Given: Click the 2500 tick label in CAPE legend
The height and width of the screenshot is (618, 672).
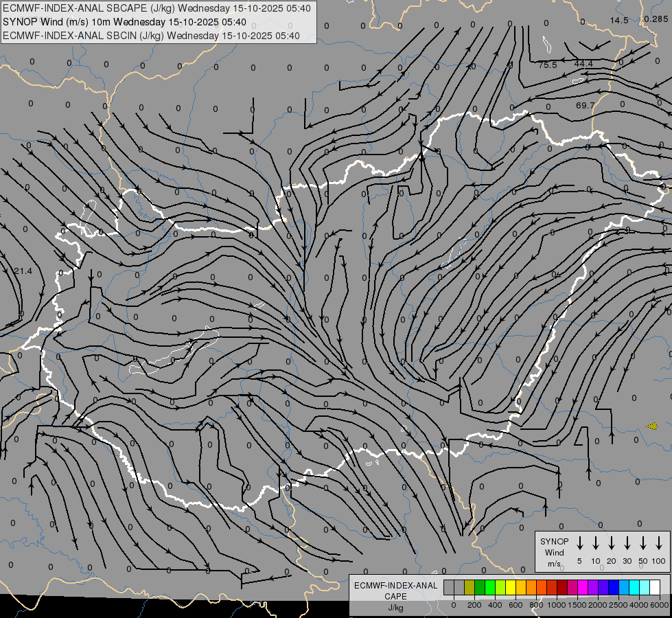Looking at the screenshot, I should point(618,605).
